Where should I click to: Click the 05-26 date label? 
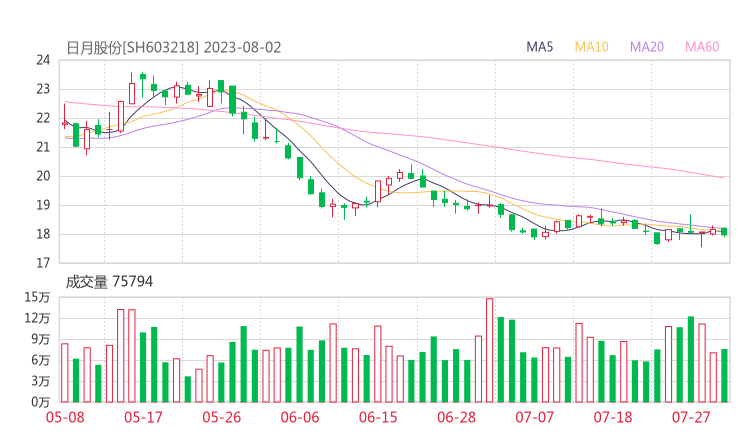(221, 417)
